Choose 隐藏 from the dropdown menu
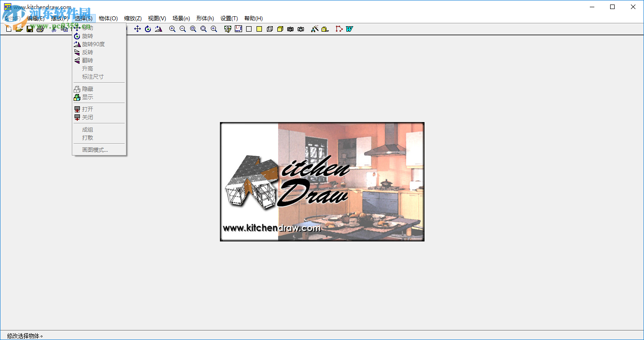Screen dimensions: 644x340 point(99,89)
